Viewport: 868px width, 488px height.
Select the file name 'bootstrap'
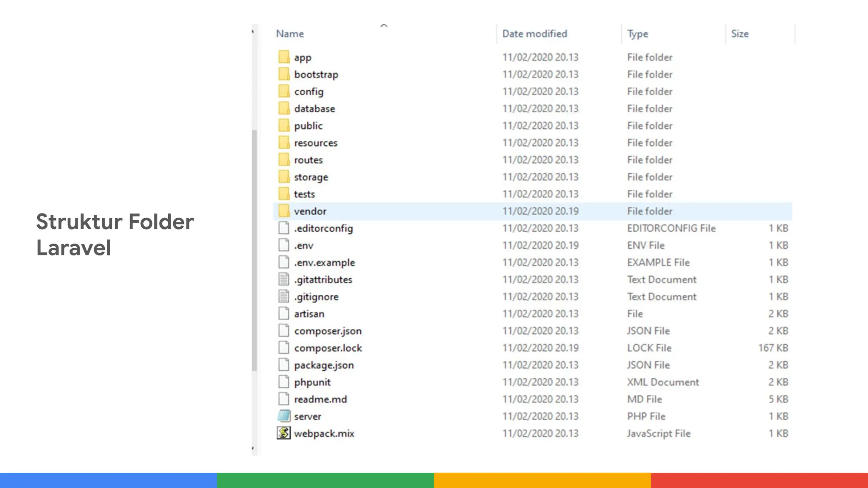click(316, 75)
